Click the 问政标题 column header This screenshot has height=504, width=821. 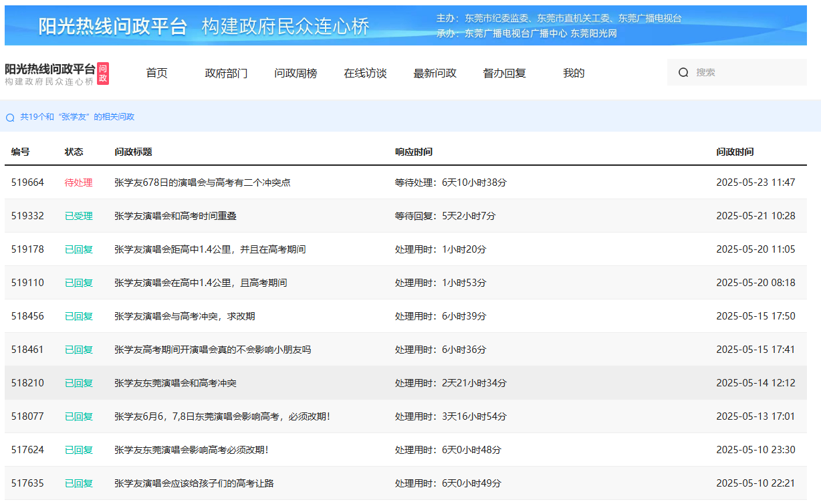click(133, 152)
